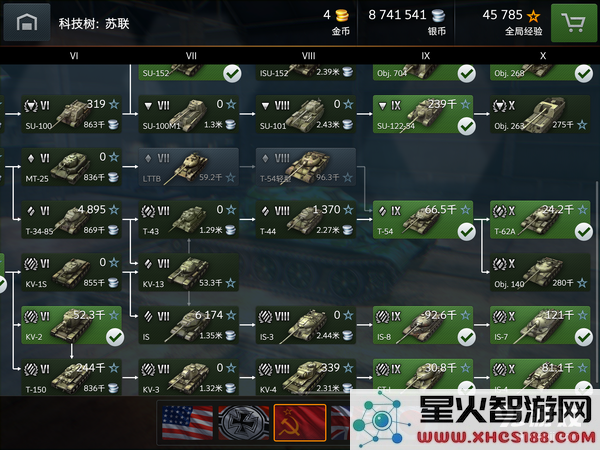
Task: Click the T-54 researched checkmark
Action: tap(466, 232)
